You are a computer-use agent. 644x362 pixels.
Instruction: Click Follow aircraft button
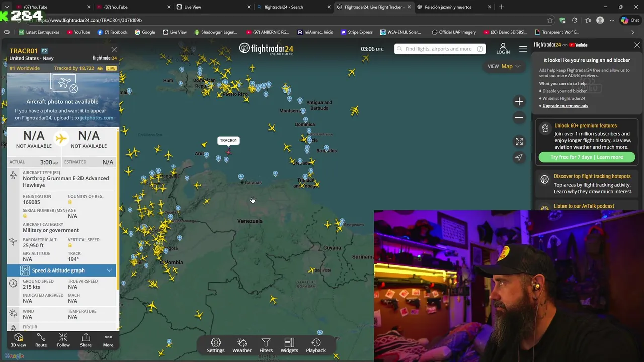(63, 340)
